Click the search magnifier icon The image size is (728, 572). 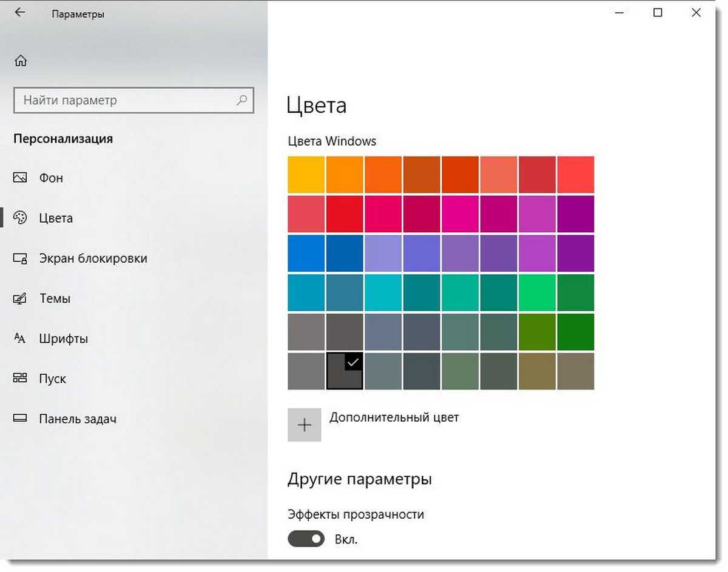pos(241,100)
